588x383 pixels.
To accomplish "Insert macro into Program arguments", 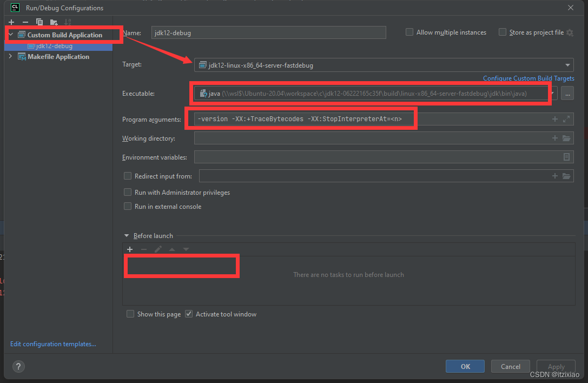I will click(x=555, y=119).
